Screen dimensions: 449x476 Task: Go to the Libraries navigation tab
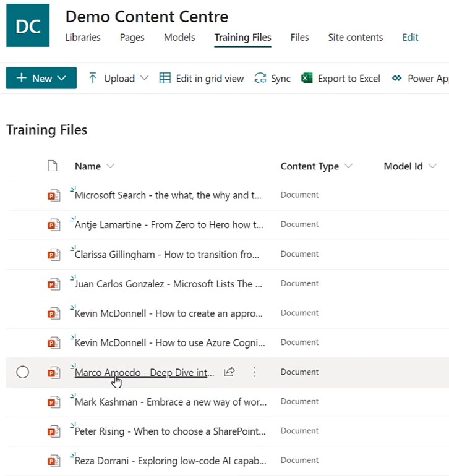83,37
